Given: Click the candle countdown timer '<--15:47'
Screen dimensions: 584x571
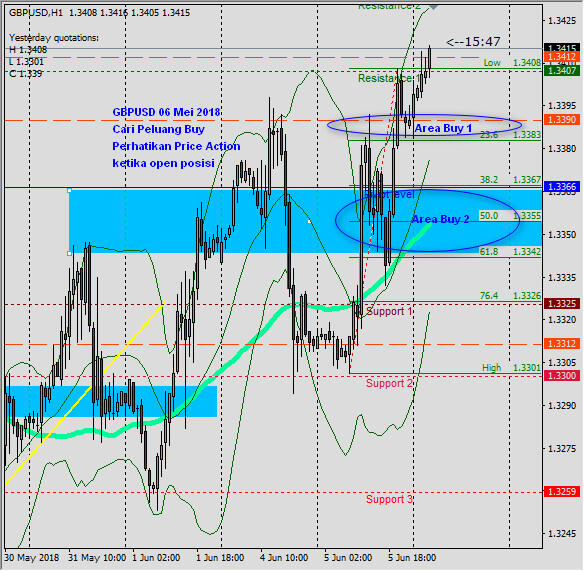Looking at the screenshot, I should point(473,42).
